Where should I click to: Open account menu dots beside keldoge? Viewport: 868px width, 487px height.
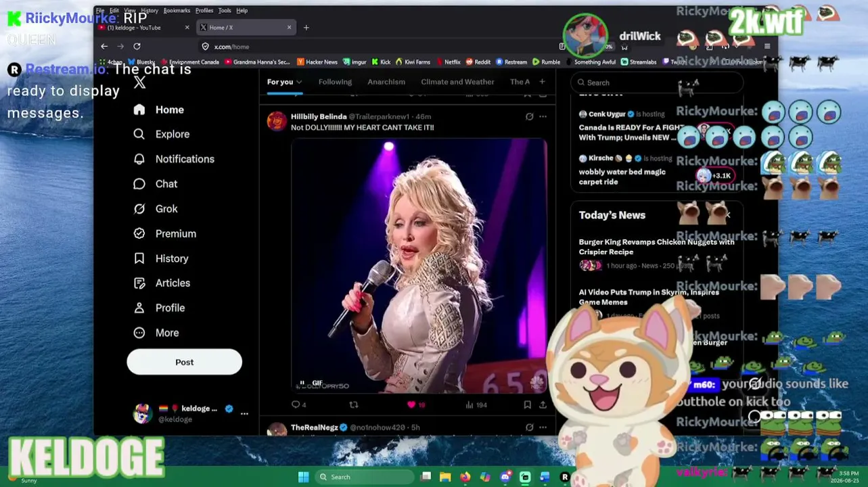[244, 413]
